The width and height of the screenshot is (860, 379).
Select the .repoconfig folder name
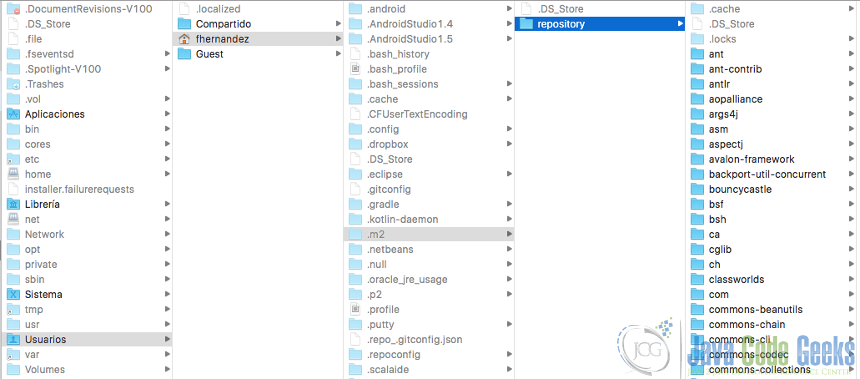(x=393, y=354)
